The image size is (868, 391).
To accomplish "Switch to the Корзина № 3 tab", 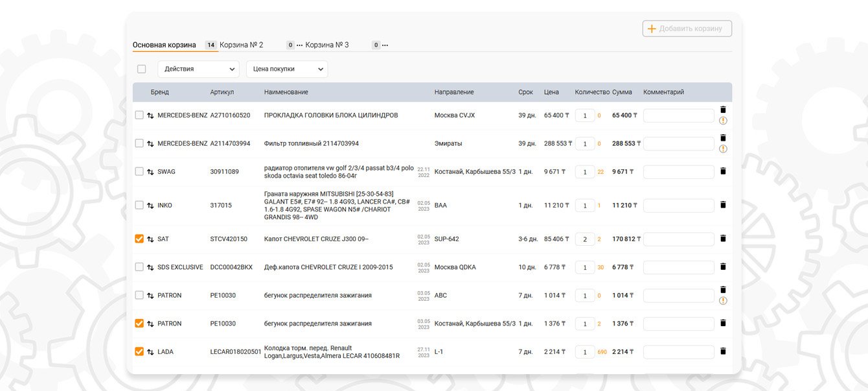I will (x=327, y=45).
